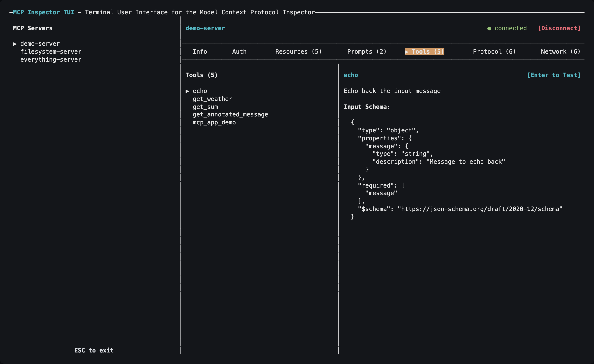Click the ESC to exit hint
Screen dimensions: 594x364
[94, 350]
